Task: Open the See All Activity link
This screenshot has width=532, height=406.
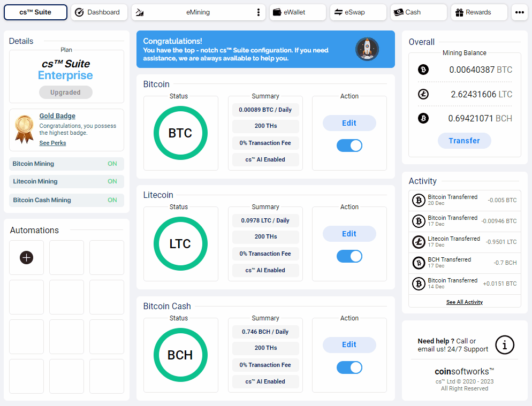Action: pyautogui.click(x=465, y=302)
